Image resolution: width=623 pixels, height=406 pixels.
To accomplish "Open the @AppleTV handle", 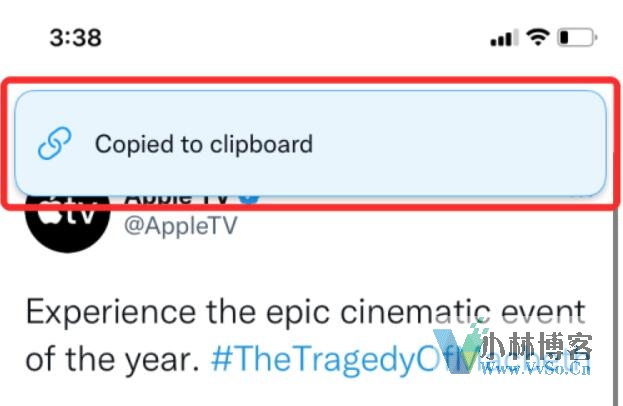I will tap(181, 226).
